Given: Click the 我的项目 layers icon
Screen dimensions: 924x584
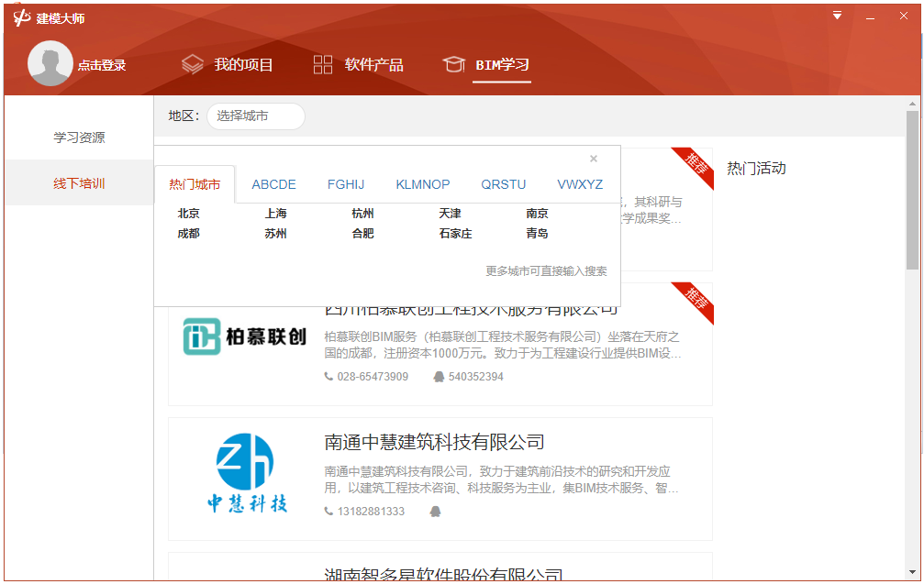Looking at the screenshot, I should (x=192, y=64).
